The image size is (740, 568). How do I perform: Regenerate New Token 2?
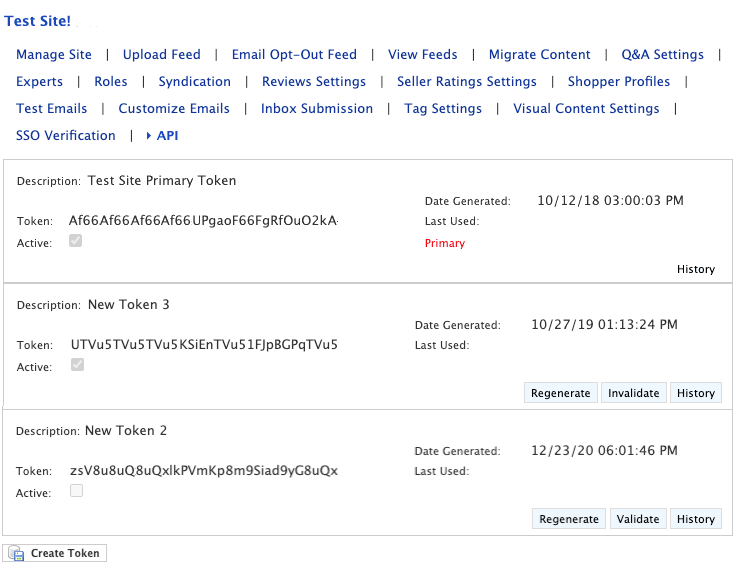[569, 519]
